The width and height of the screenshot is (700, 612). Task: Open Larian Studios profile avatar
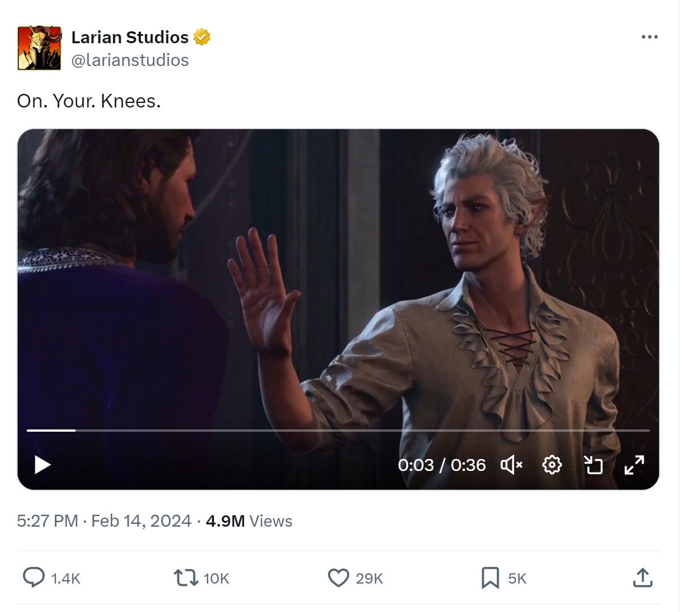pyautogui.click(x=39, y=48)
